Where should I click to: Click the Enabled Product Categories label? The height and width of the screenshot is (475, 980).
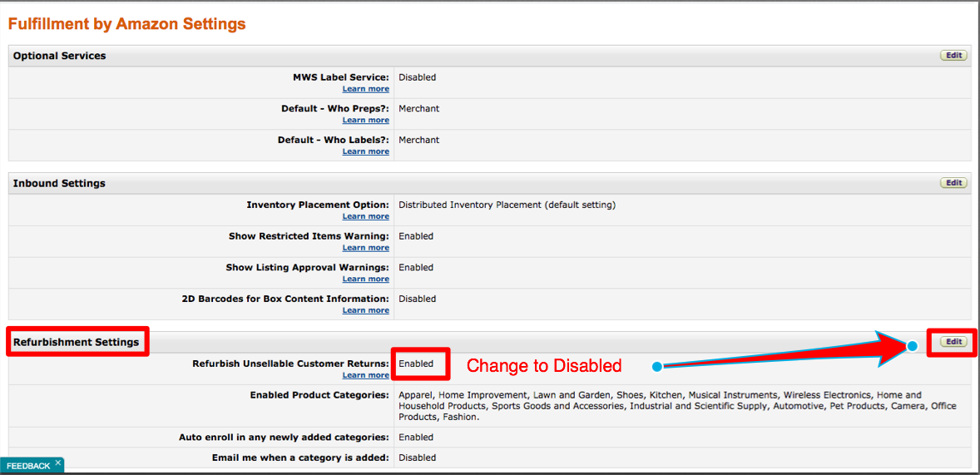pos(319,395)
